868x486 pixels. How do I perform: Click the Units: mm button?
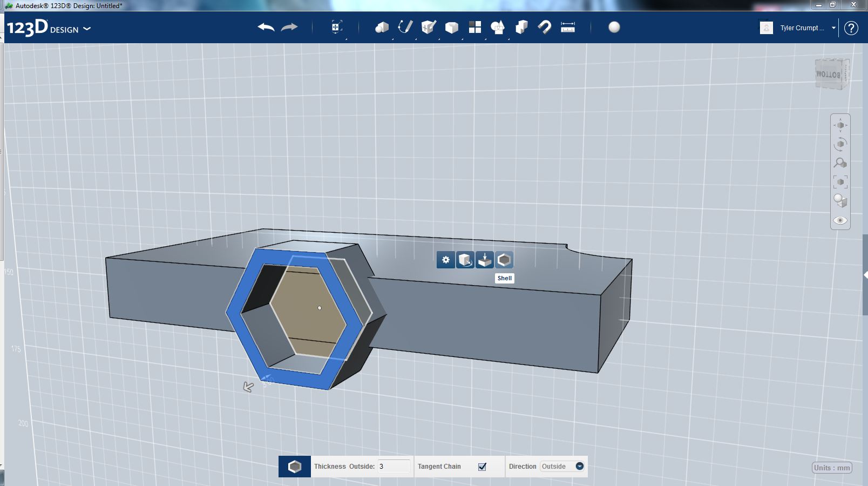pyautogui.click(x=832, y=468)
